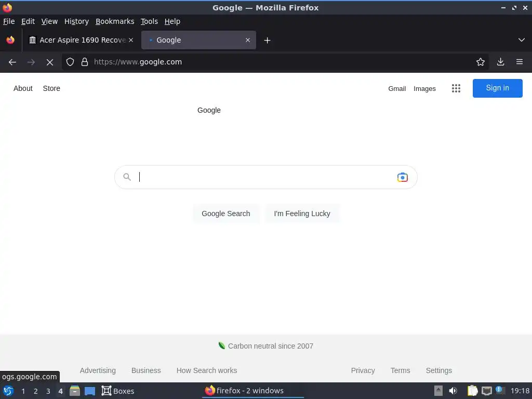Click the blue show desktop taskbar icon
Image resolution: width=532 pixels, height=399 pixels.
click(90, 391)
